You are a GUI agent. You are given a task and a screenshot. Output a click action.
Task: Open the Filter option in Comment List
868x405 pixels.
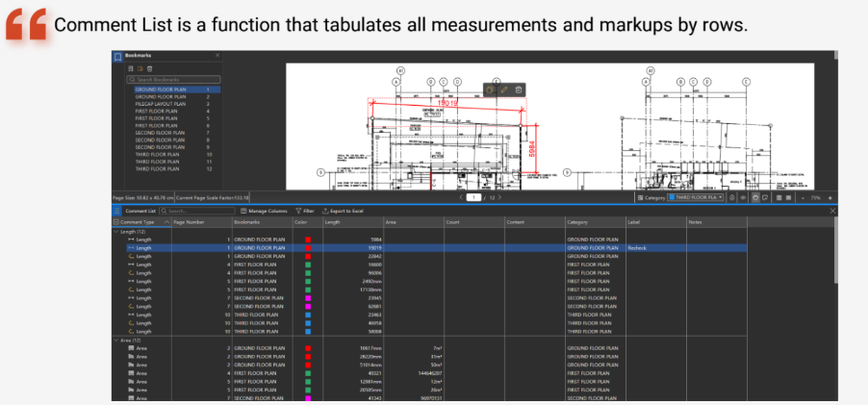click(305, 210)
